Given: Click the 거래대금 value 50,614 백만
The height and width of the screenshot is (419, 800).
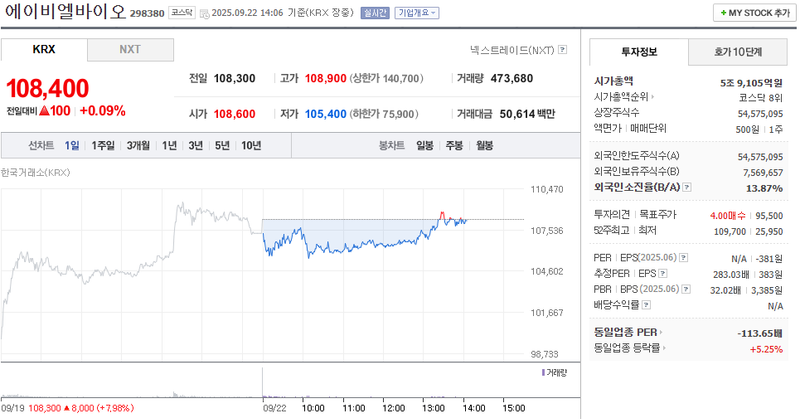Looking at the screenshot, I should click(527, 114).
